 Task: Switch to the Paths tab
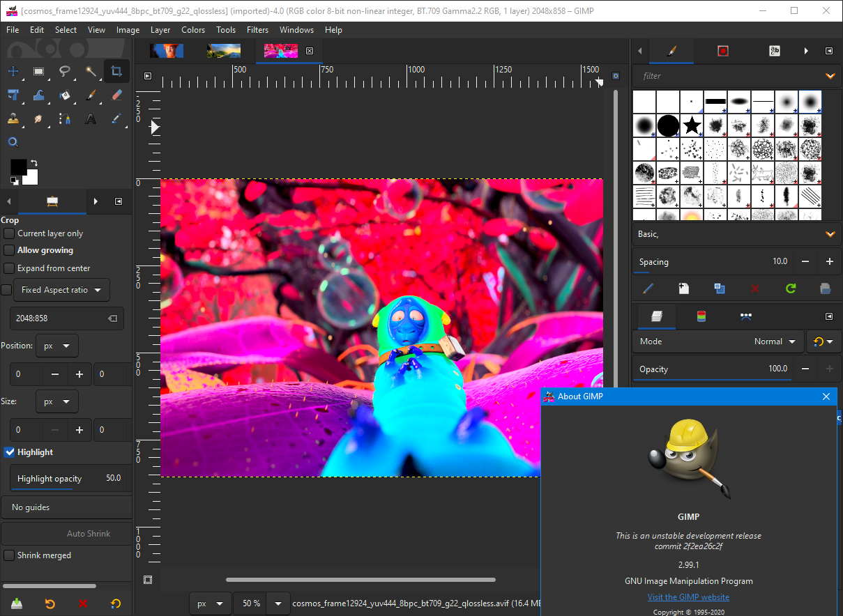click(745, 316)
